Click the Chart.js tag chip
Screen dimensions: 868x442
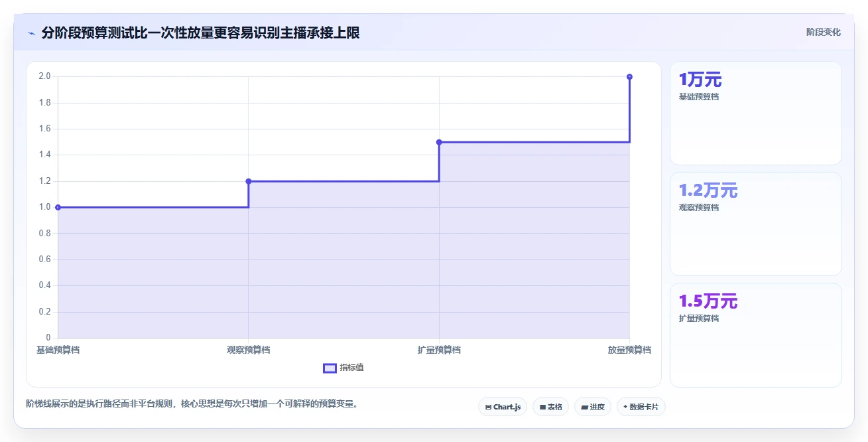[503, 407]
